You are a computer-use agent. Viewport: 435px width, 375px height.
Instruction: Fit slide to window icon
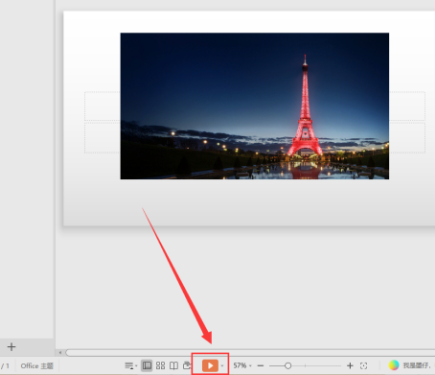click(363, 366)
